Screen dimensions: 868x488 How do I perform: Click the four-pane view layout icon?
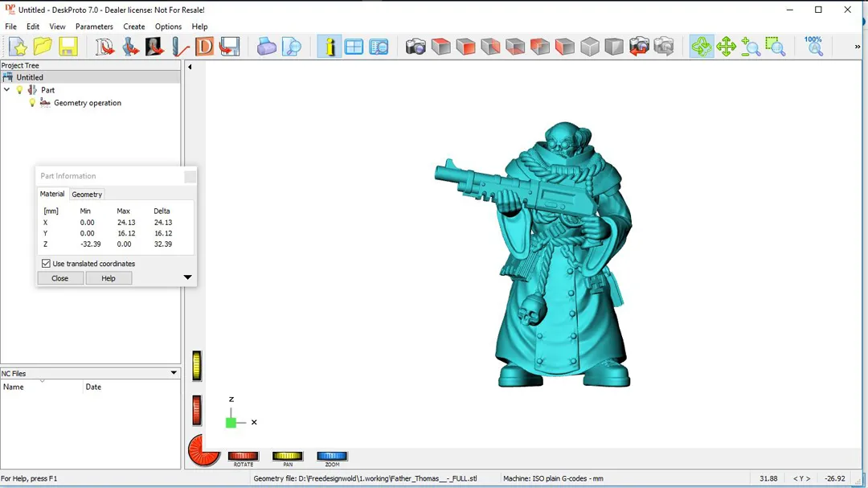point(354,47)
